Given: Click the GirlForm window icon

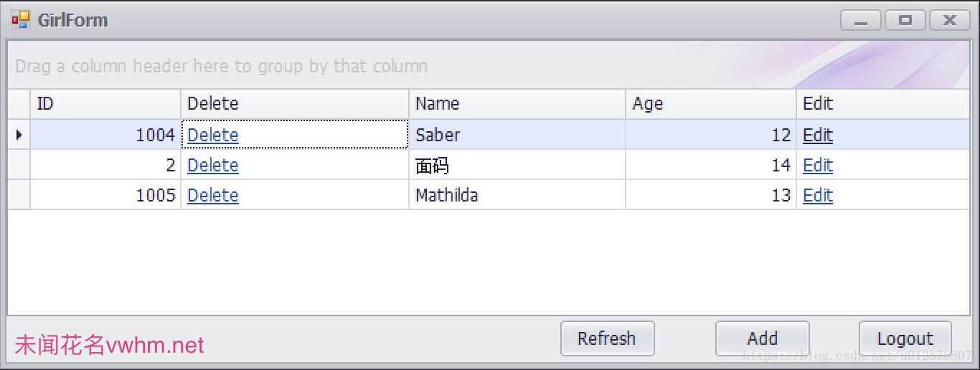Looking at the screenshot, I should (20, 20).
